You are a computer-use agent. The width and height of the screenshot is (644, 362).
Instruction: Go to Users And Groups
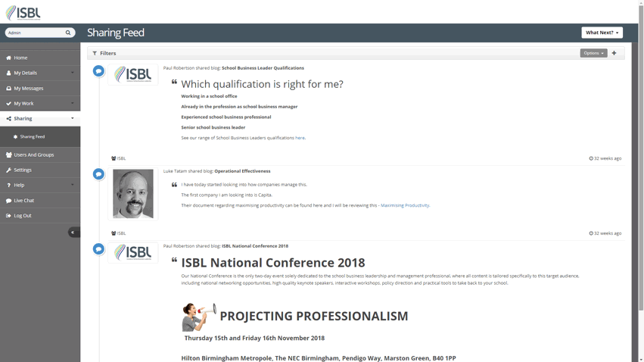(40, 154)
